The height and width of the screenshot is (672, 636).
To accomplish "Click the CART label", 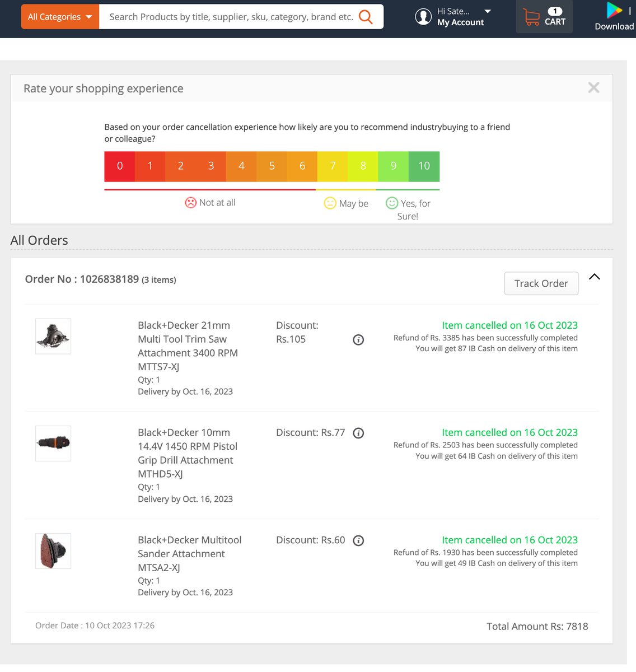I will 555,22.
